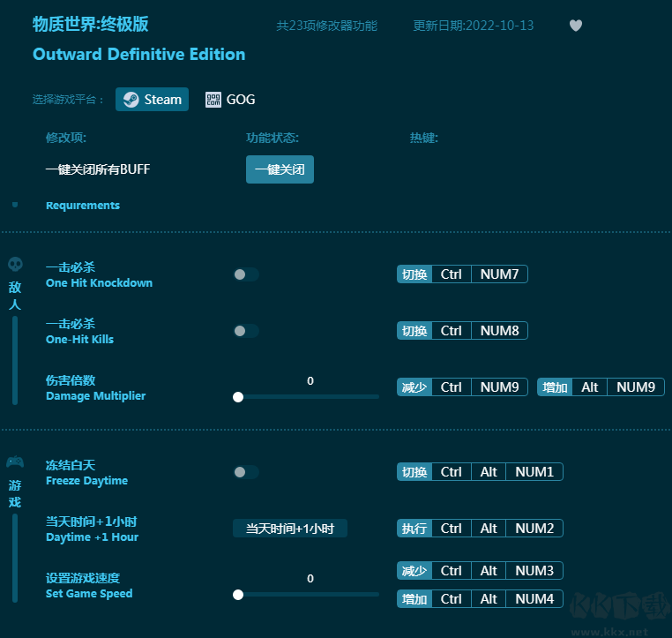Click NUM2 hotkey box for Daytime +1 Hour

[x=534, y=529]
